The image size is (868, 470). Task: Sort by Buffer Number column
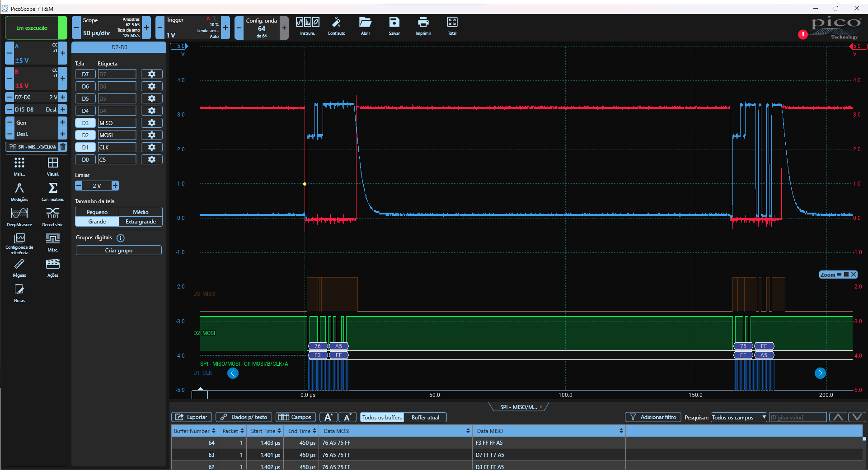pyautogui.click(x=194, y=431)
